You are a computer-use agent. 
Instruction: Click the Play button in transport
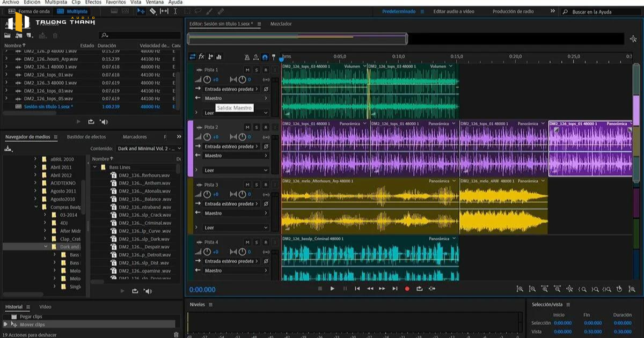click(332, 289)
